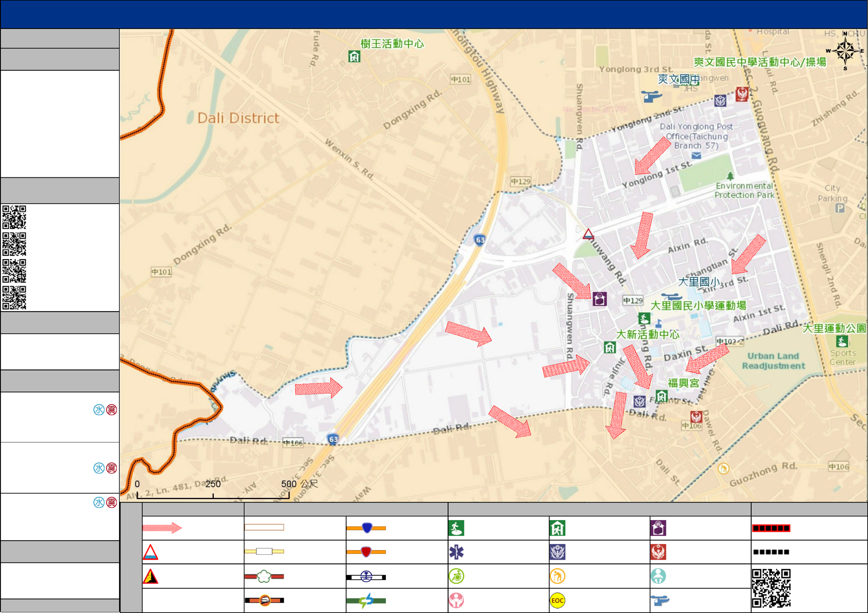Viewport: 868px width, 613px height.
Task: Click the QR code in the legend
Action: coord(771,588)
